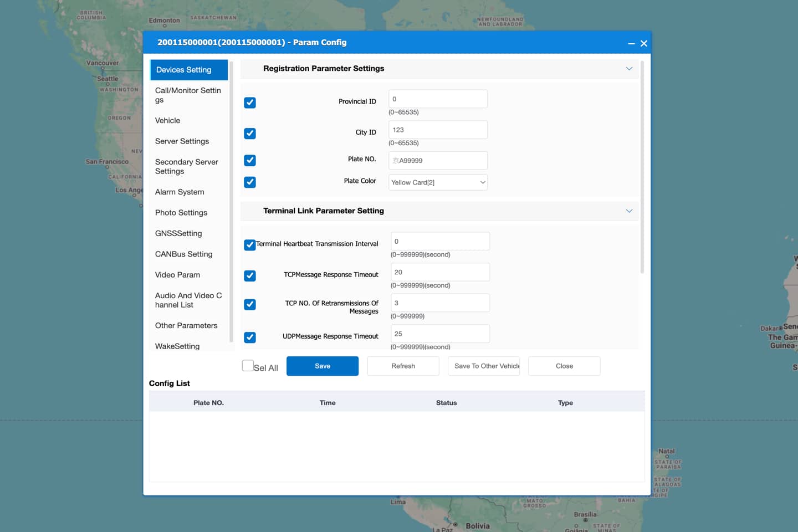Click the City ID input field

tap(438, 130)
